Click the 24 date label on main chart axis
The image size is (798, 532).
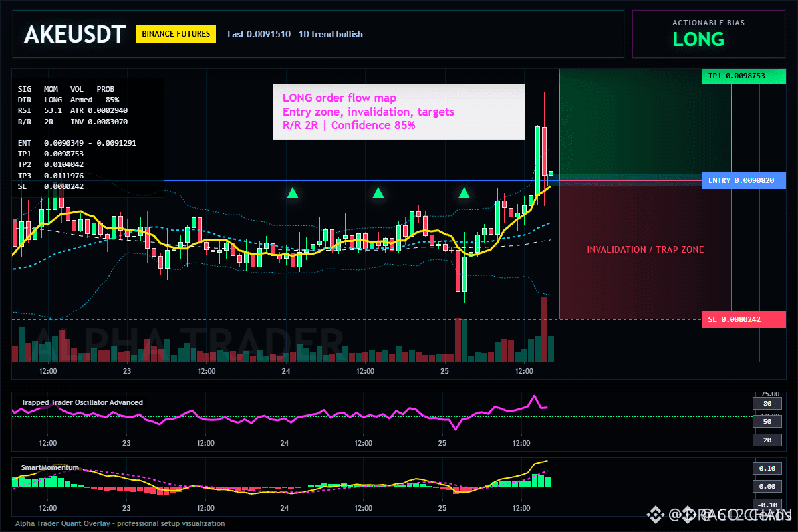286,371
